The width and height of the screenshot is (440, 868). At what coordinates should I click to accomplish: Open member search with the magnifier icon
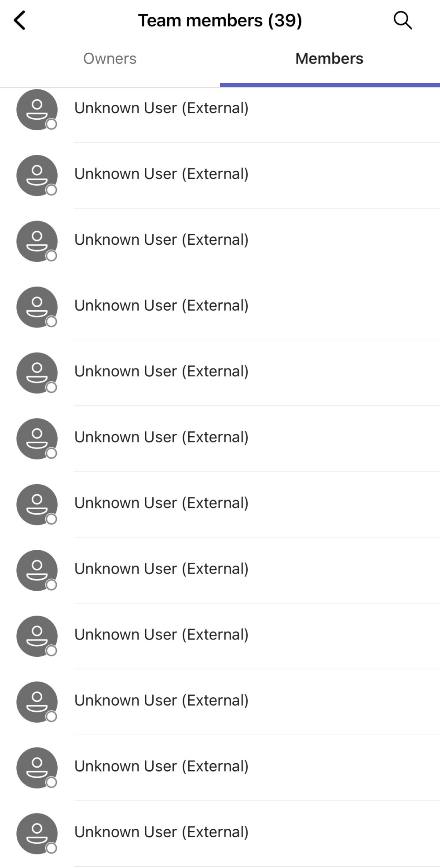click(x=403, y=20)
